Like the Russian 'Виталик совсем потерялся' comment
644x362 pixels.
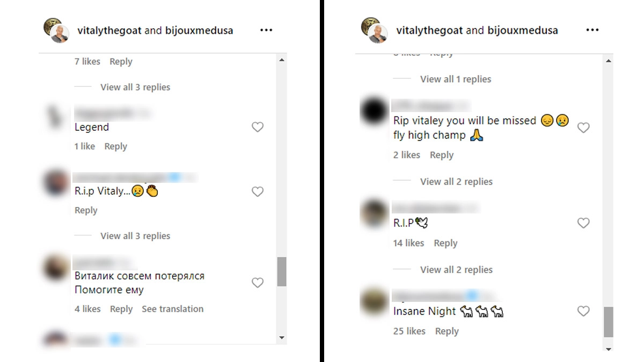point(258,283)
